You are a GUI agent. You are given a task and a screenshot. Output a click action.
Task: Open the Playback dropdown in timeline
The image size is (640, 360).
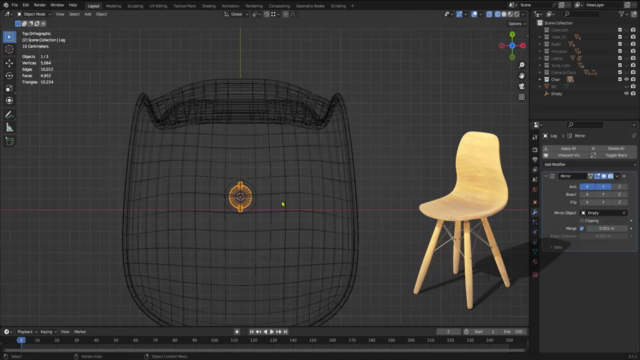tap(27, 332)
